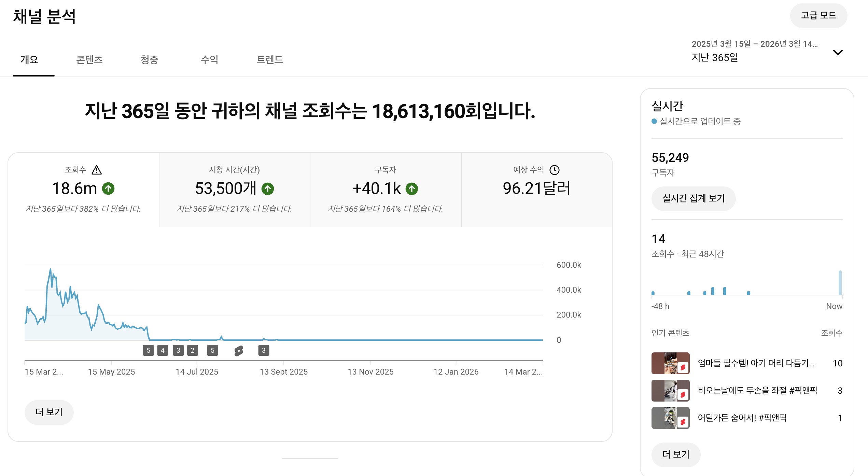This screenshot has width=868, height=476.
Task: Click green up-arrow next to 53,500 watch hours
Action: click(x=268, y=188)
